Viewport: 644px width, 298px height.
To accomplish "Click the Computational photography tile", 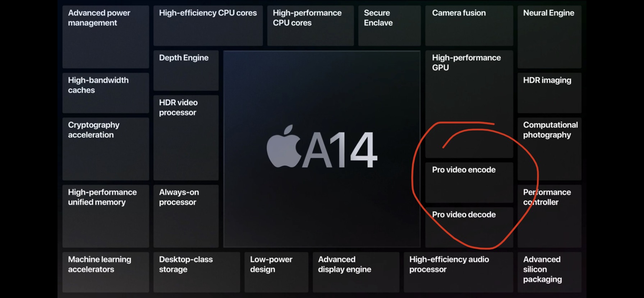I will click(549, 149).
